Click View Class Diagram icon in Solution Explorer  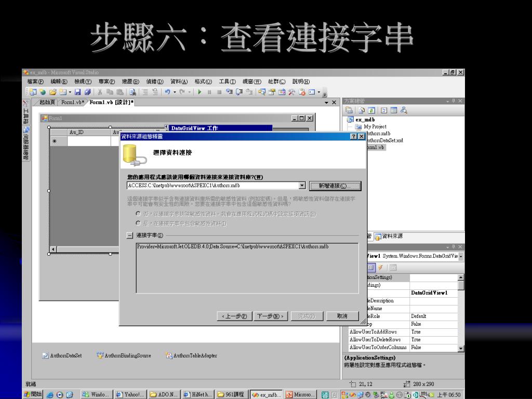click(x=404, y=110)
